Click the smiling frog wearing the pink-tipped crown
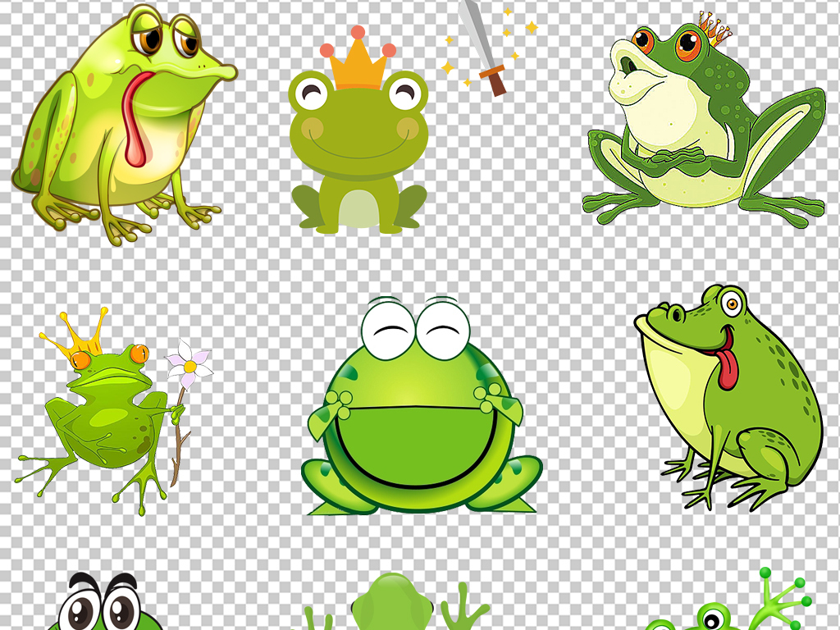Screen dimensions: 840x630 (358, 130)
